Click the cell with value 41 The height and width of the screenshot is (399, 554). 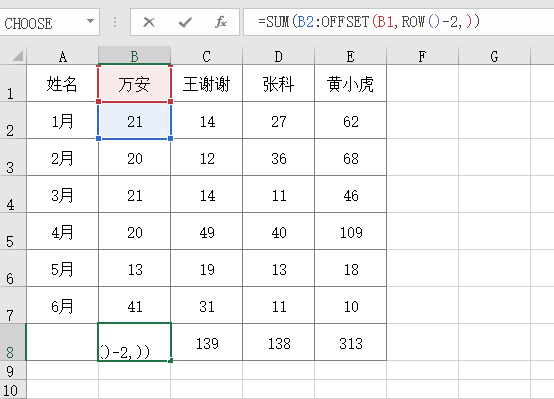[x=135, y=306]
